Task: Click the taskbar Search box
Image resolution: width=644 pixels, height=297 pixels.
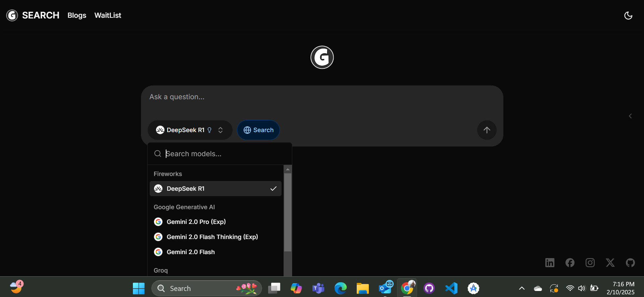Action: (x=207, y=288)
